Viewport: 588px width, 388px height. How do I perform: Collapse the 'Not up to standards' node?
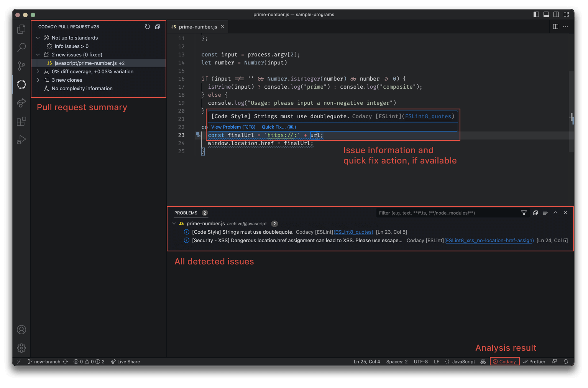click(x=38, y=38)
